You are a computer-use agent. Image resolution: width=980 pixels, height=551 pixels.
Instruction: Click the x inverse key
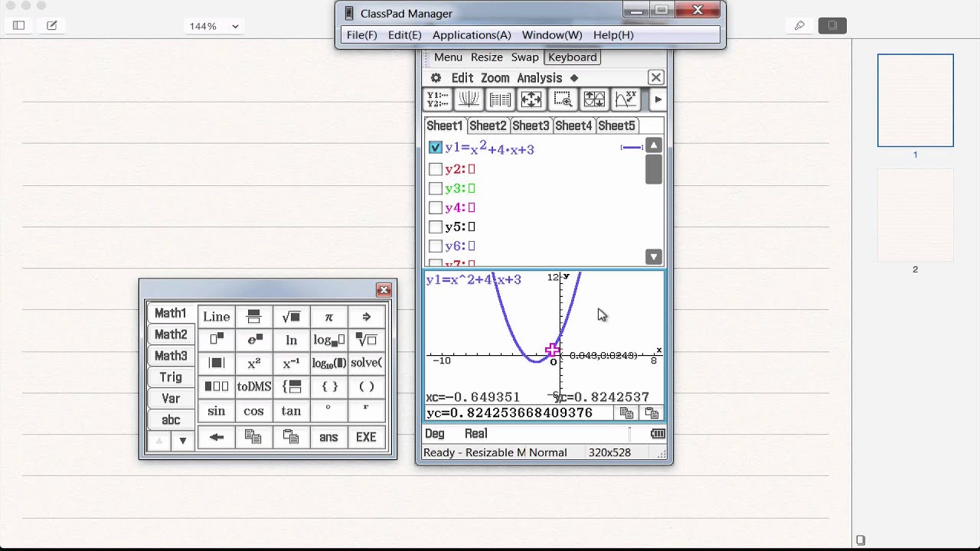point(291,364)
